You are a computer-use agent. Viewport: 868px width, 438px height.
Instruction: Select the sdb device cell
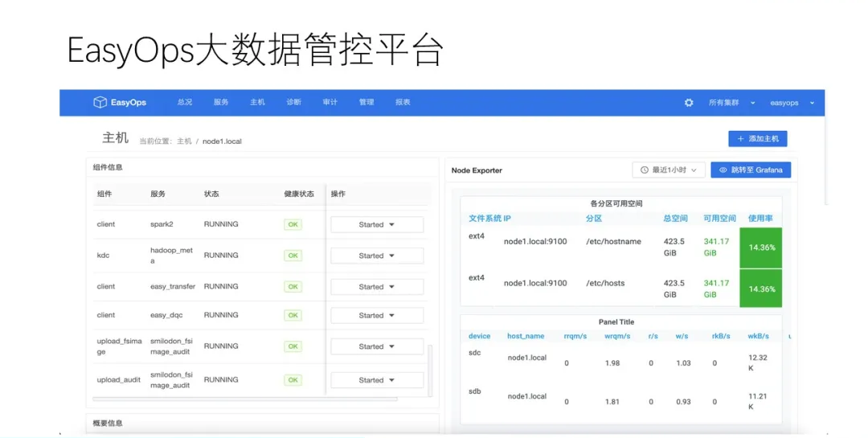[474, 391]
